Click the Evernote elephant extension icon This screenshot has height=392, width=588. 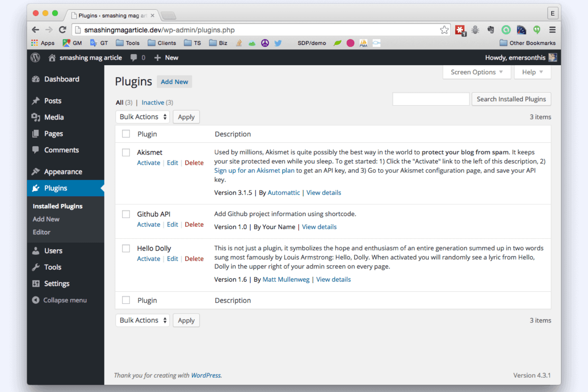[x=491, y=30]
